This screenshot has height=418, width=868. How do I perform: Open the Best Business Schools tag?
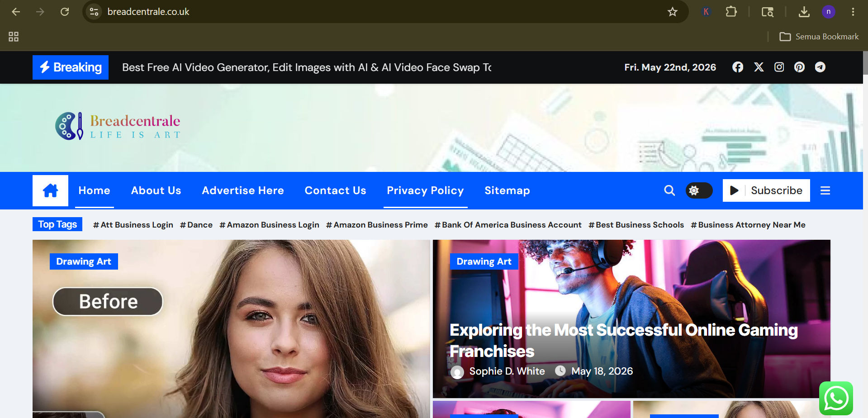[x=636, y=225]
